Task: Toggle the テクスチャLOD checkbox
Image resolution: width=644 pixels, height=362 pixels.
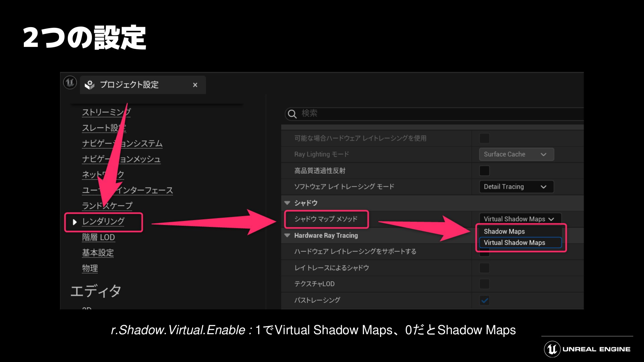Action: pos(484,284)
